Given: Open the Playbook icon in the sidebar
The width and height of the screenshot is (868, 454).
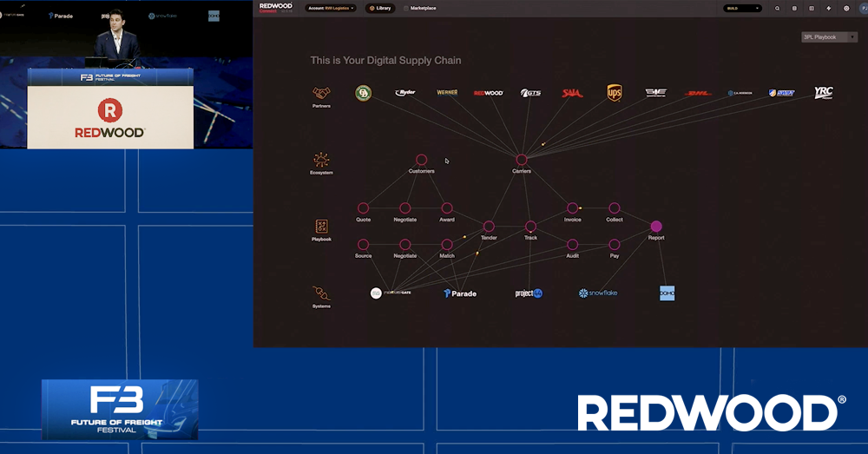Looking at the screenshot, I should click(x=321, y=226).
